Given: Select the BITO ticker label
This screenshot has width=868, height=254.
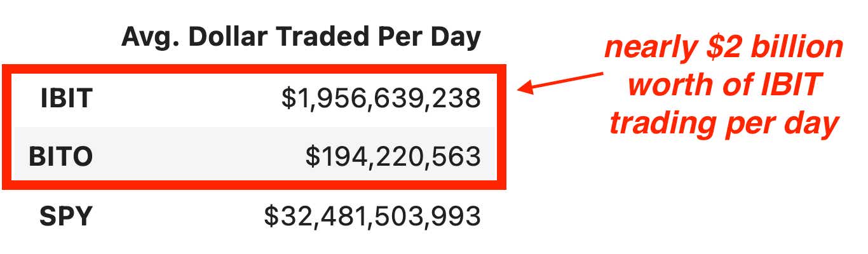Looking at the screenshot, I should [x=61, y=157].
